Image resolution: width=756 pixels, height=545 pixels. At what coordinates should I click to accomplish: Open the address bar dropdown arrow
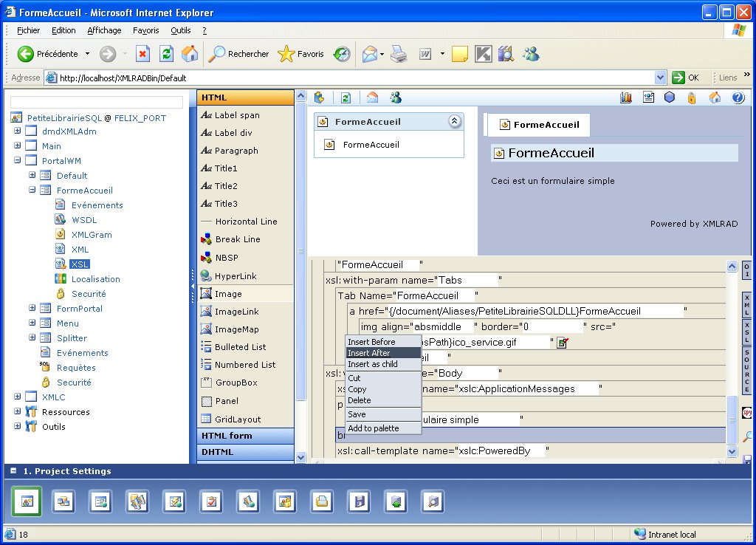click(660, 78)
